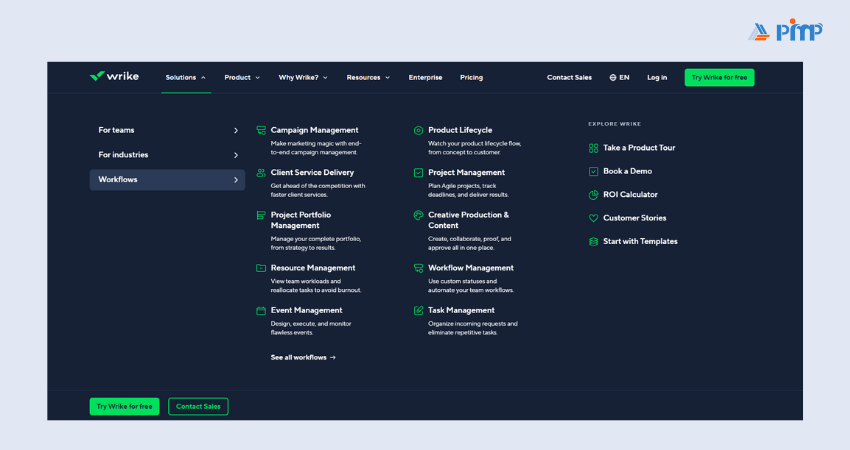This screenshot has height=450, width=850.
Task: Open Event Management workflow
Action: click(306, 310)
